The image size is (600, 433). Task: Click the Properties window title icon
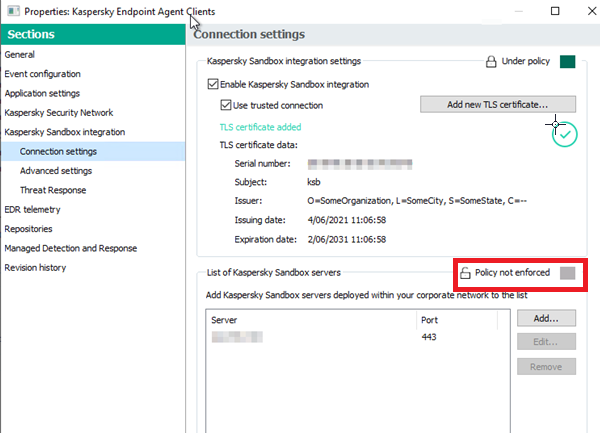[13, 11]
